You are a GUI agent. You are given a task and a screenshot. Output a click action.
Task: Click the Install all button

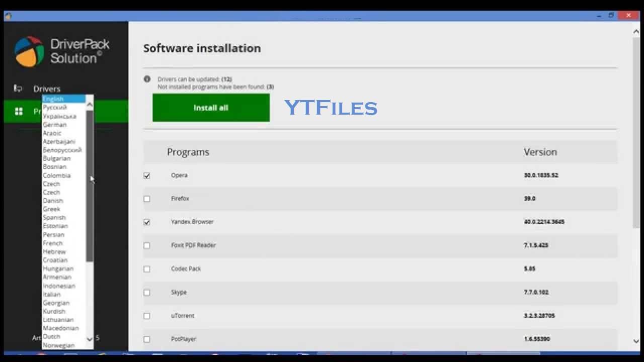pos(211,108)
